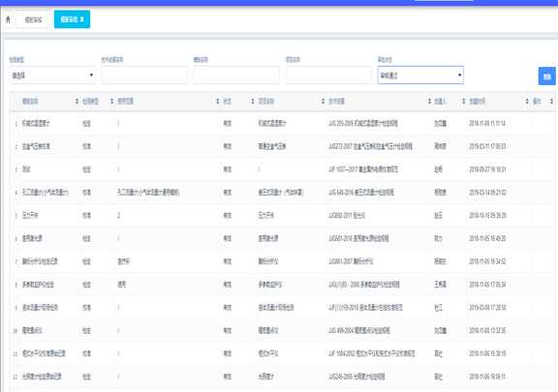
Task: Click the blue 查询 search button
Action: point(547,76)
